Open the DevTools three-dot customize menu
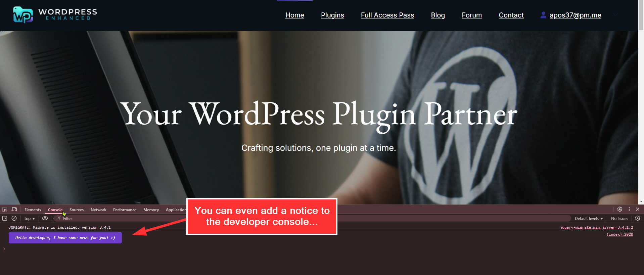The width and height of the screenshot is (644, 275). click(629, 209)
